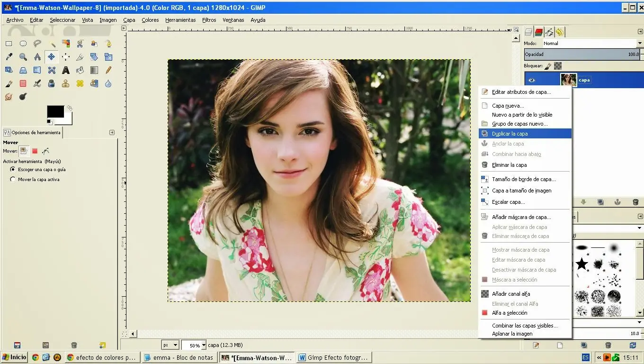Switch to the Channels tab in layers dialog
Viewport: 644px width, 364px height.
click(x=538, y=32)
